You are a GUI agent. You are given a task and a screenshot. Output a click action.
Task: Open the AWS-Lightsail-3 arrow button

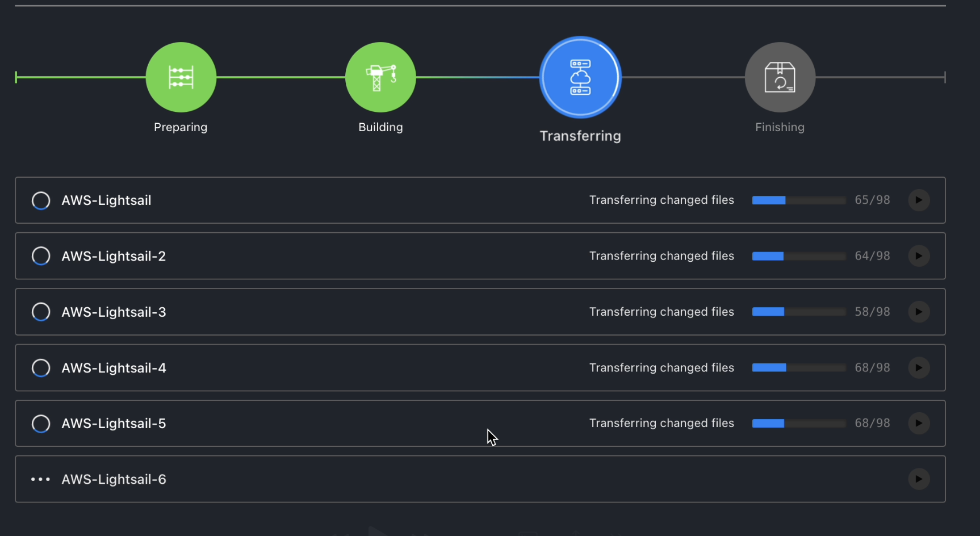pyautogui.click(x=919, y=311)
